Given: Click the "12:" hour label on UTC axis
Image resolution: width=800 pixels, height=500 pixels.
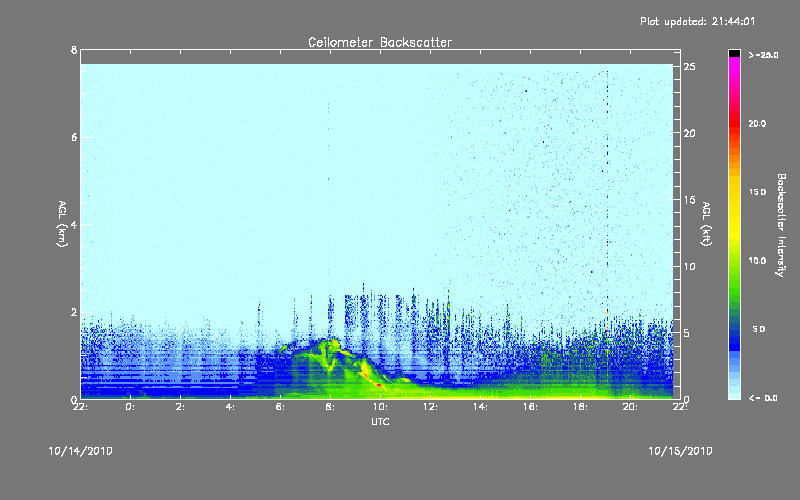Looking at the screenshot, I should click(x=430, y=407).
